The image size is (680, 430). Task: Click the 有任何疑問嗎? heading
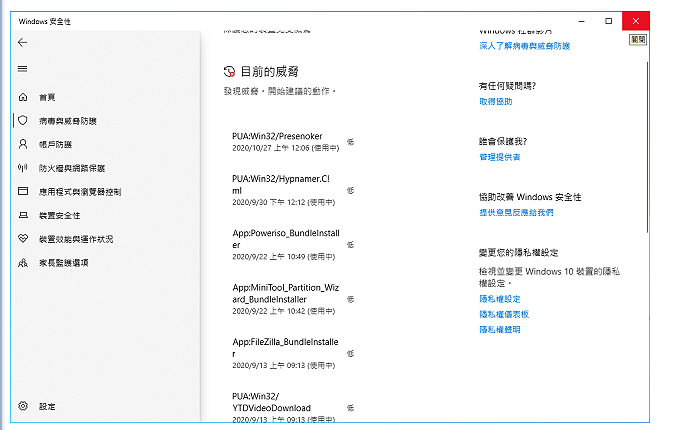507,86
